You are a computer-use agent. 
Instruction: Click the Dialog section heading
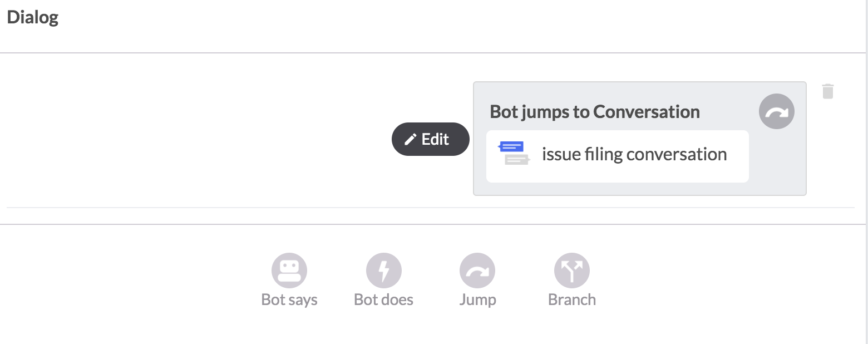[33, 17]
